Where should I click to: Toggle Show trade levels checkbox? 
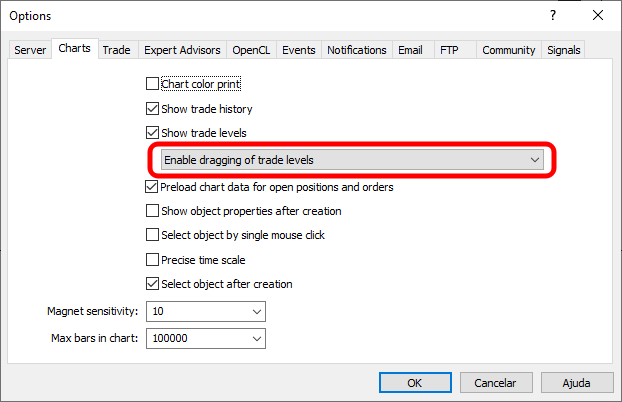tap(152, 133)
